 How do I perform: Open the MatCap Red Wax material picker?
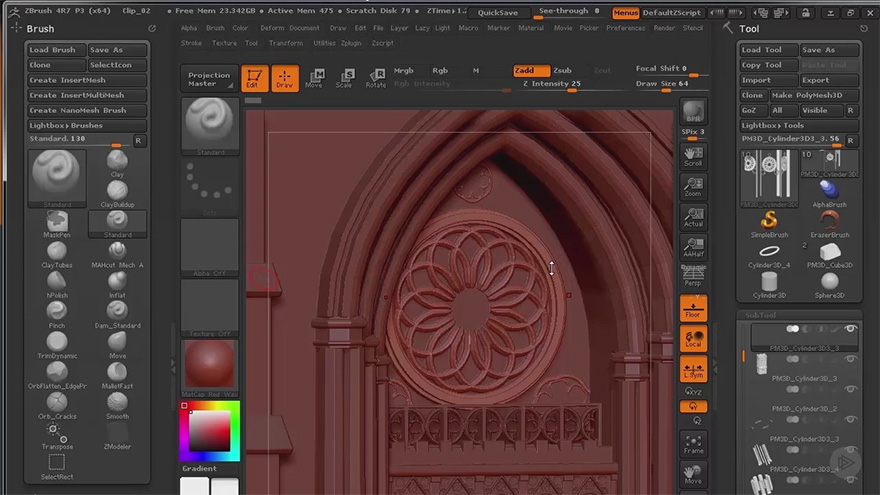(210, 368)
